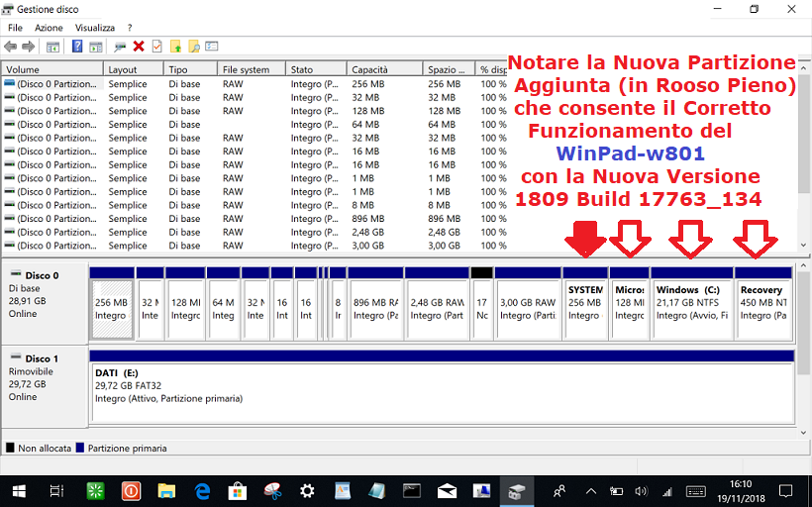Click the folder with magnifier icon
The height and width of the screenshot is (507, 812).
(194, 47)
